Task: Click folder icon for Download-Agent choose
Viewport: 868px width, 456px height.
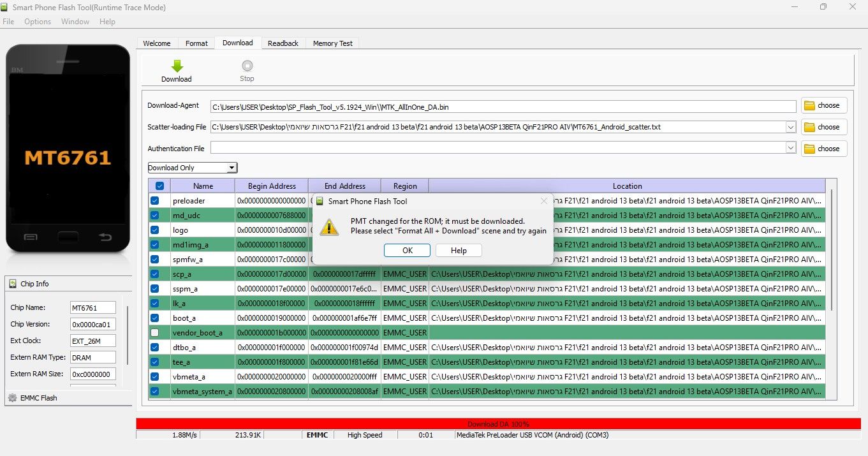Action: [810, 105]
